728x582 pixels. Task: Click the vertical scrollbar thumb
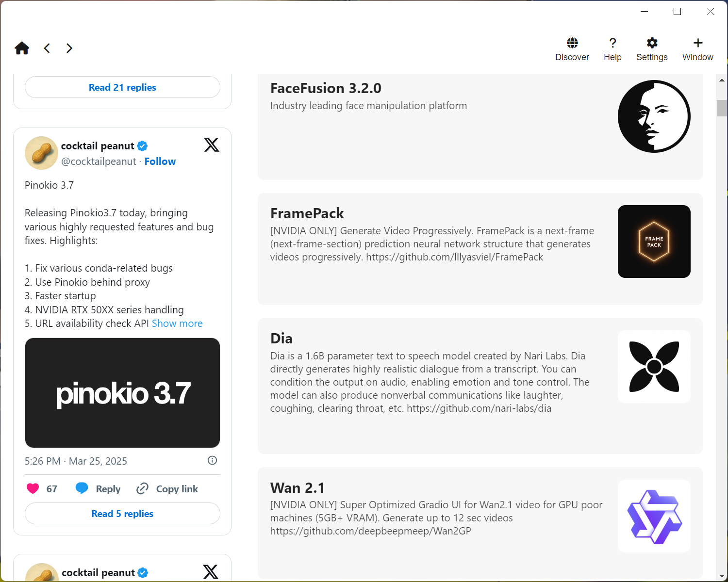click(x=722, y=108)
